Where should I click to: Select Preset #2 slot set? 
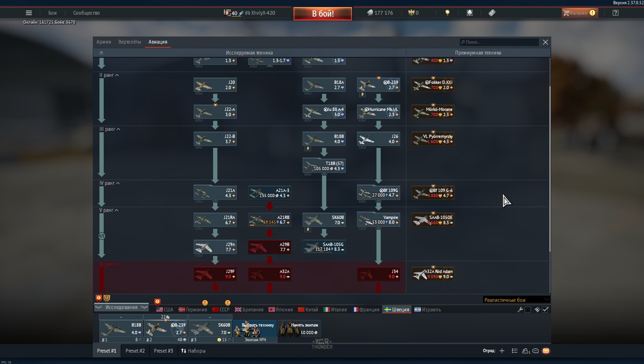135,351
